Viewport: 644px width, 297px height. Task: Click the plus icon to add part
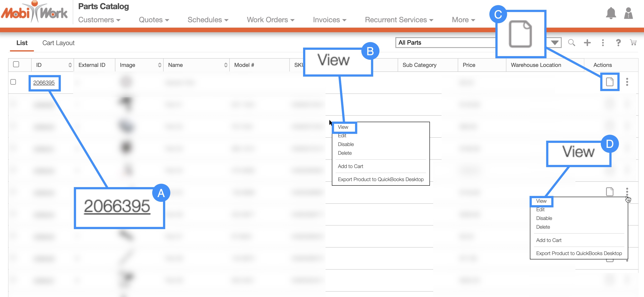point(587,43)
